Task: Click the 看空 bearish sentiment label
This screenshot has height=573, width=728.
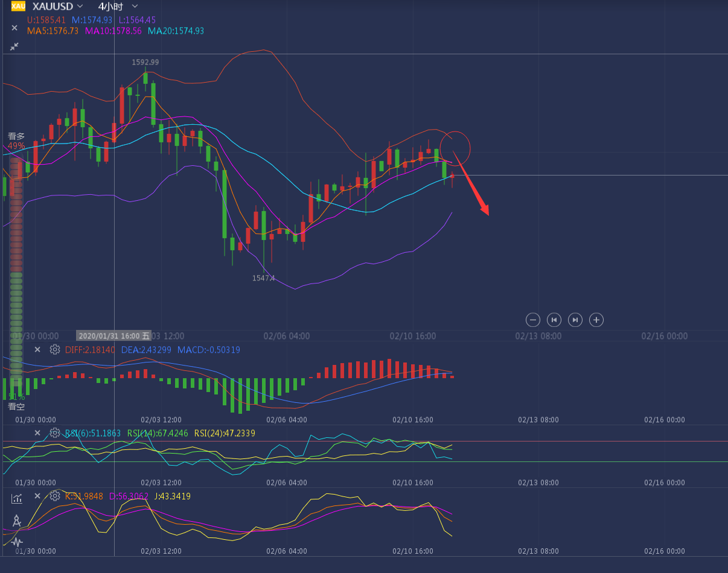Action: click(16, 407)
